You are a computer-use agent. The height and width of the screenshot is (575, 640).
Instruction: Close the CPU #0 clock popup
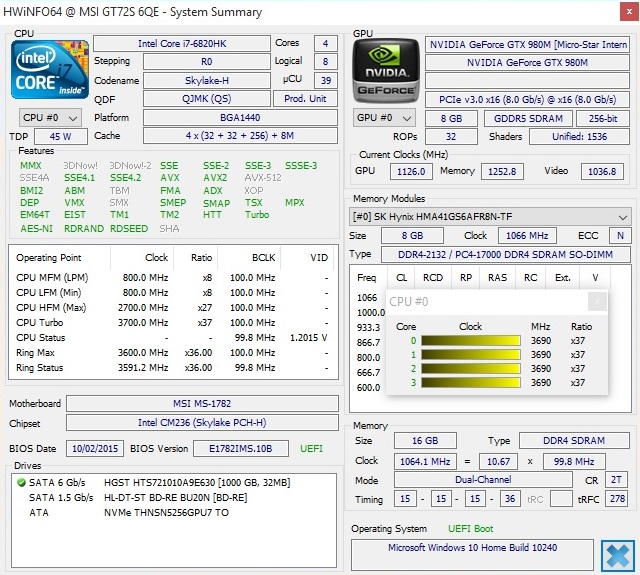tap(597, 302)
